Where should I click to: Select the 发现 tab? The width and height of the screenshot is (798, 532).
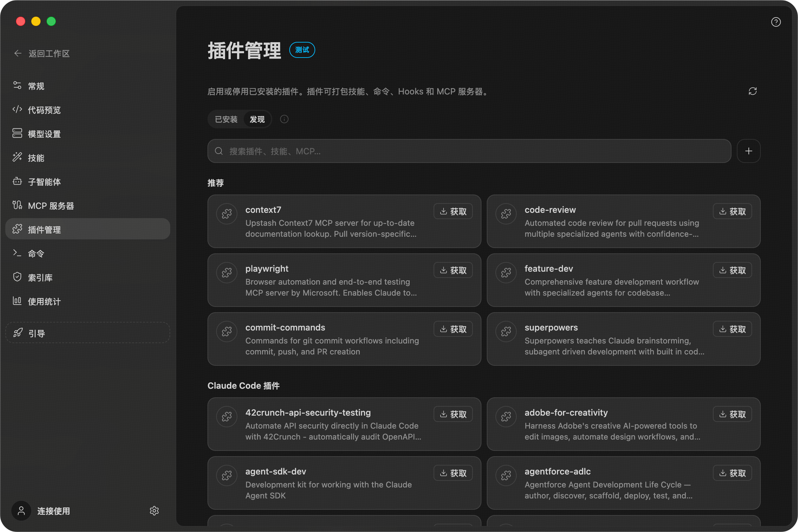click(257, 119)
